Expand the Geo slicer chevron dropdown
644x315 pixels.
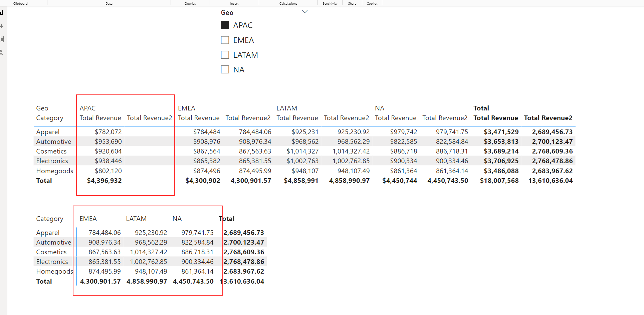pyautogui.click(x=304, y=12)
